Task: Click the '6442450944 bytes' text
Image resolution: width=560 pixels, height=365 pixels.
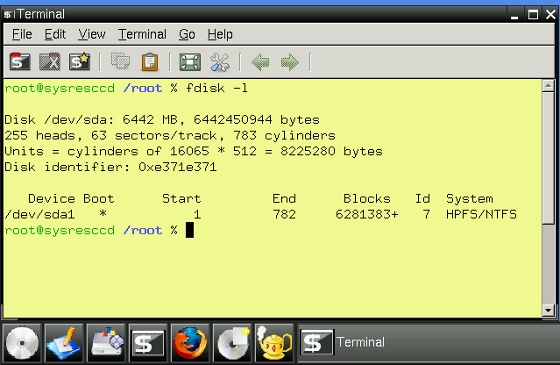Action: 256,120
